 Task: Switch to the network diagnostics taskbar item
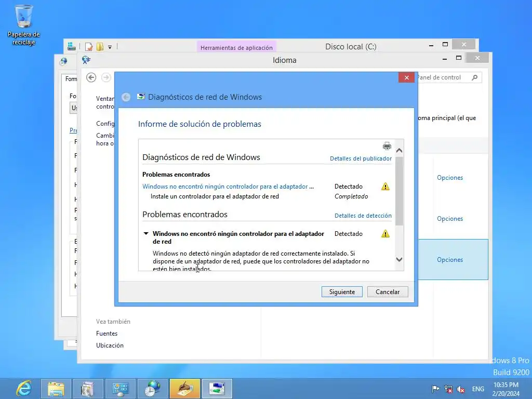click(x=217, y=389)
